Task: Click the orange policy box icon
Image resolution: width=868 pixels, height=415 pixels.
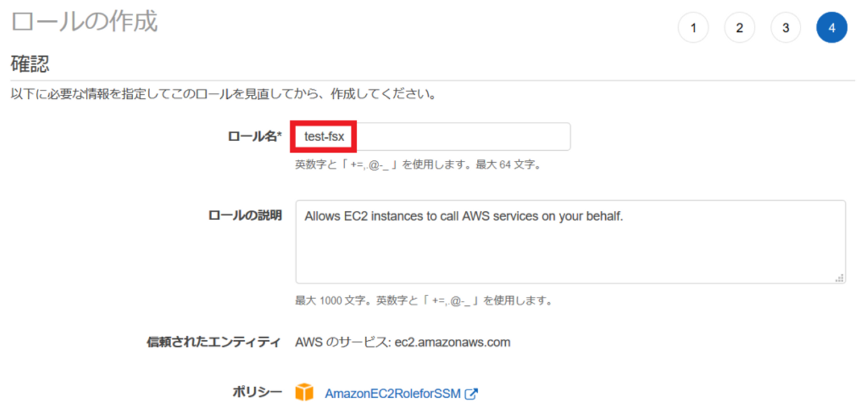Action: click(x=304, y=393)
